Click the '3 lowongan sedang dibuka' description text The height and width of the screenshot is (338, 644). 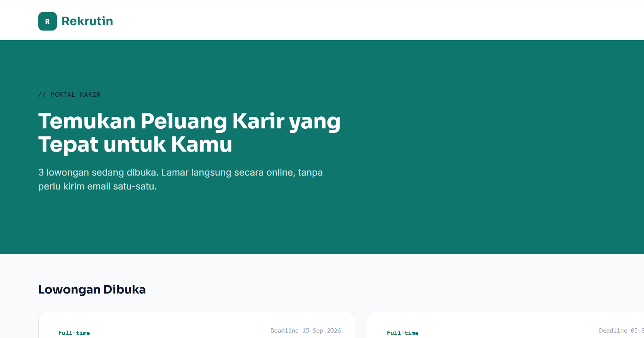tap(180, 179)
